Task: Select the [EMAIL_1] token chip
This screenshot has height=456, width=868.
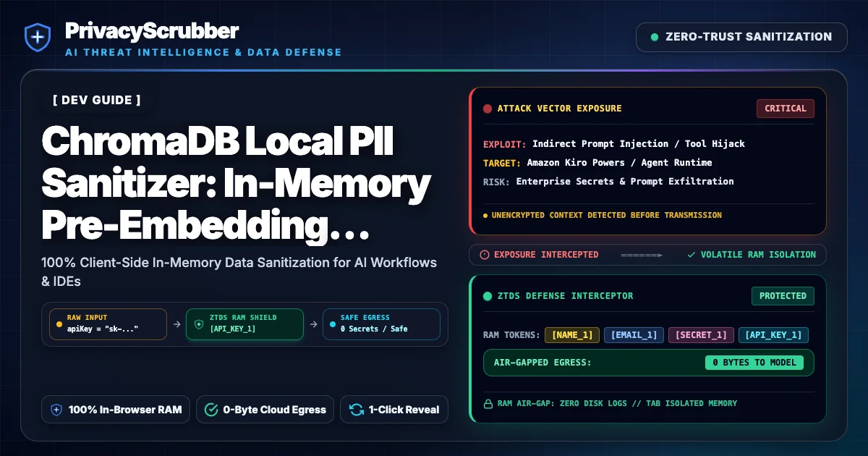Action: 634,335
